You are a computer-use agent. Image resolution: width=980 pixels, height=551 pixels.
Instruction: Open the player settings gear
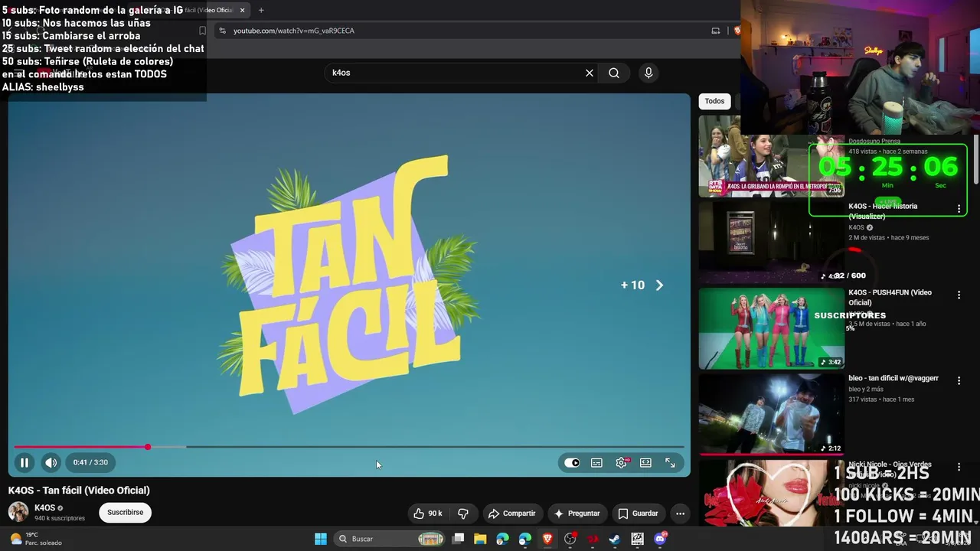coord(621,462)
